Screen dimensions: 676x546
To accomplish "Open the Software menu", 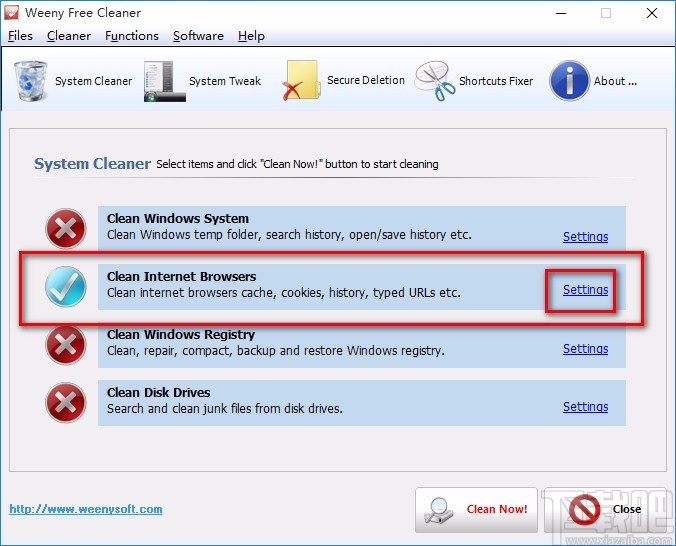I will point(198,36).
